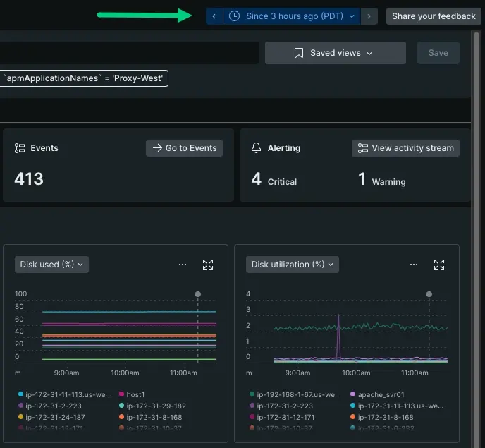Viewport: 485px width, 448px height.
Task: Expand Disk utilization chart to fullscreen
Action: 439,265
